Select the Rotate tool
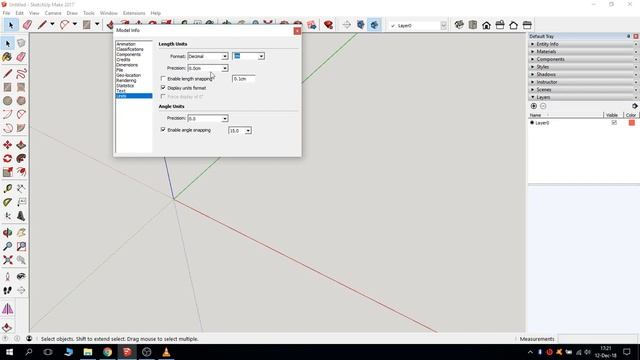This screenshot has width=640, height=360. [x=7, y=158]
